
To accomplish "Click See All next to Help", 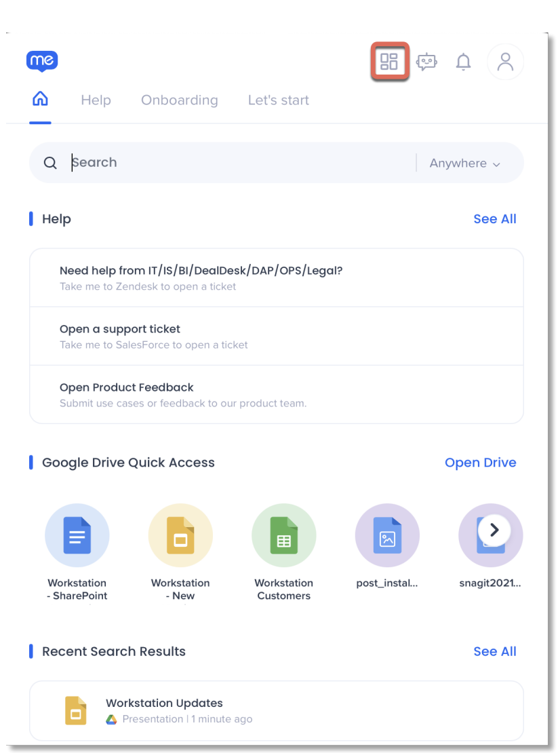I will coord(494,218).
